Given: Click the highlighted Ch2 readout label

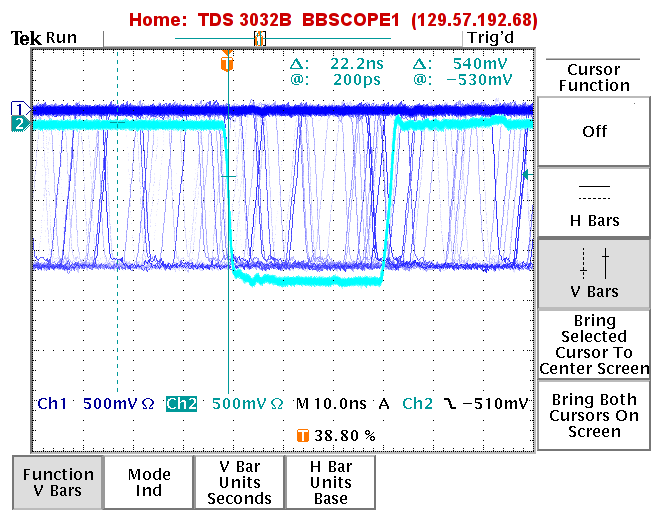Looking at the screenshot, I should [181, 404].
